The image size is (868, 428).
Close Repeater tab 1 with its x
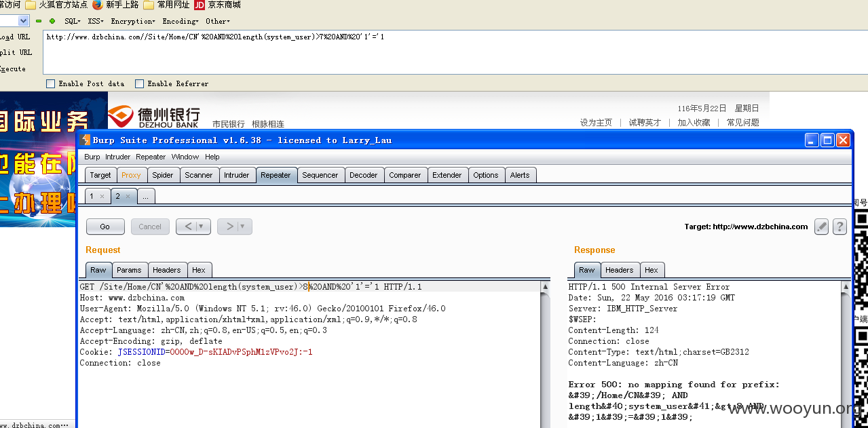(102, 196)
